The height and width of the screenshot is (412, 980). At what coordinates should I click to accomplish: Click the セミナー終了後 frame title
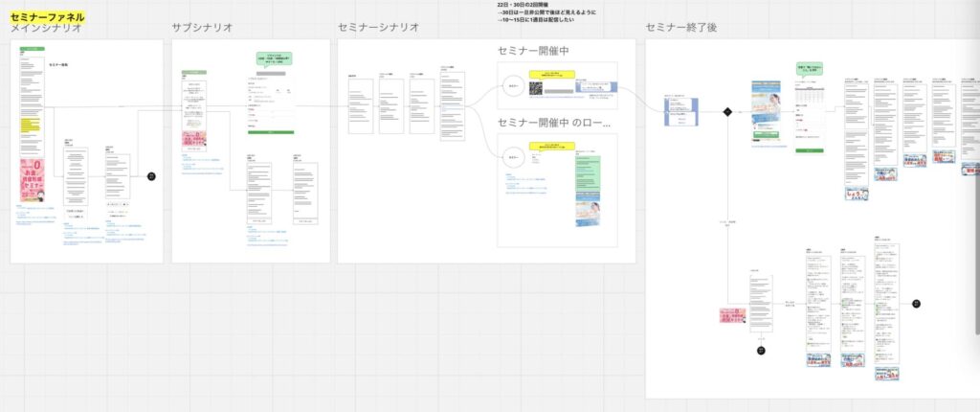[683, 28]
